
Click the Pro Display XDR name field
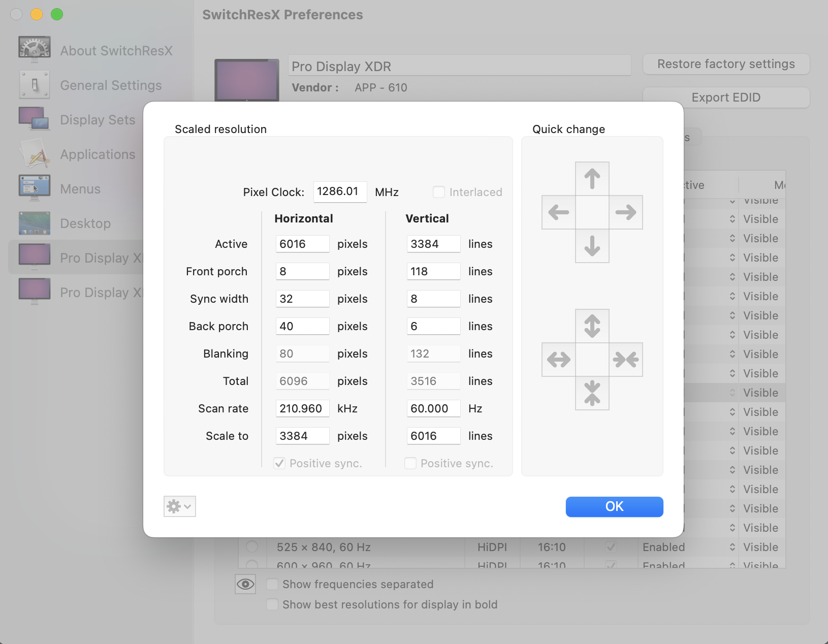click(x=460, y=66)
